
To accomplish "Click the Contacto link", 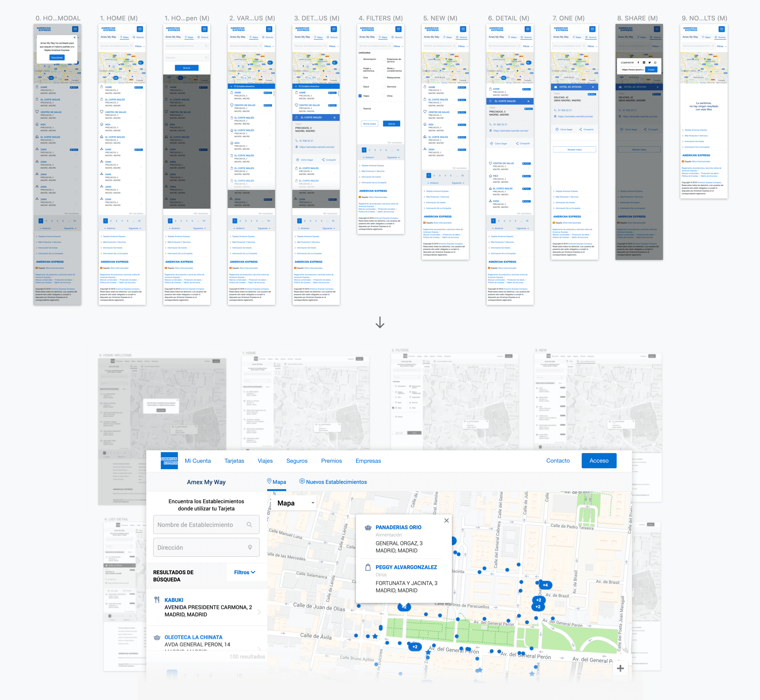I will (558, 461).
